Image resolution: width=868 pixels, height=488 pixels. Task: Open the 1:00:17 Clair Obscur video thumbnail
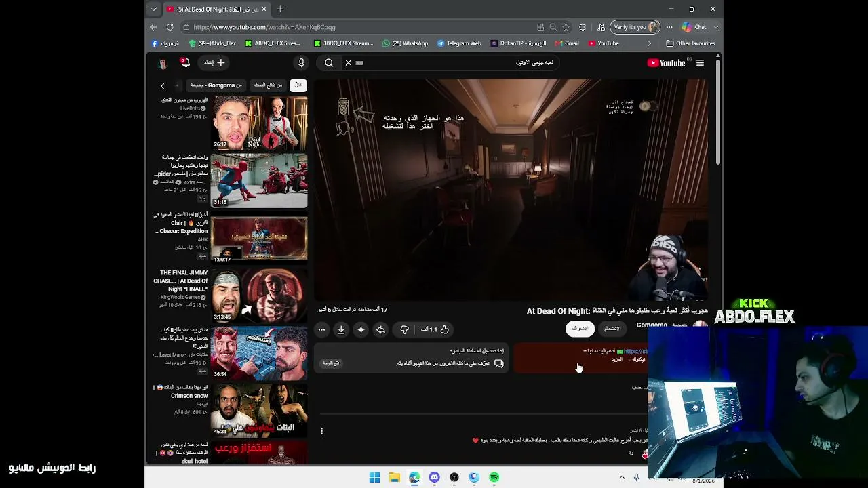(259, 238)
